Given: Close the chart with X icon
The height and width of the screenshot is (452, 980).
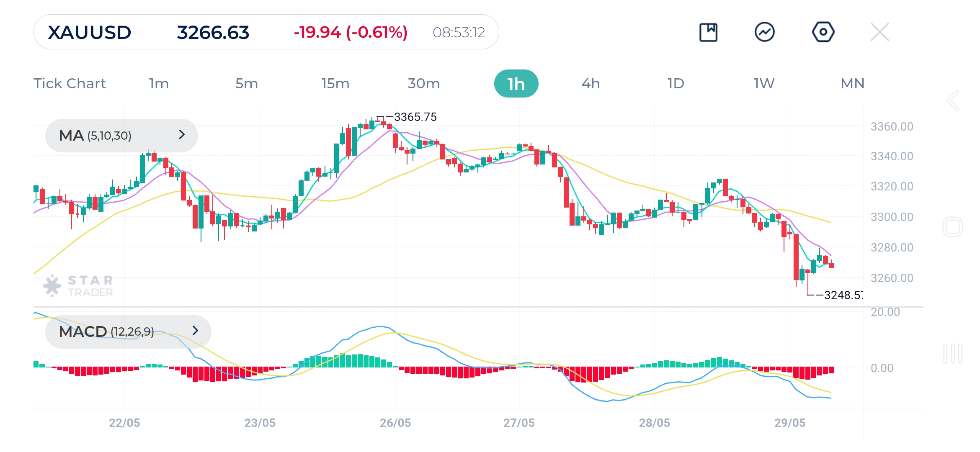Looking at the screenshot, I should coord(879,32).
